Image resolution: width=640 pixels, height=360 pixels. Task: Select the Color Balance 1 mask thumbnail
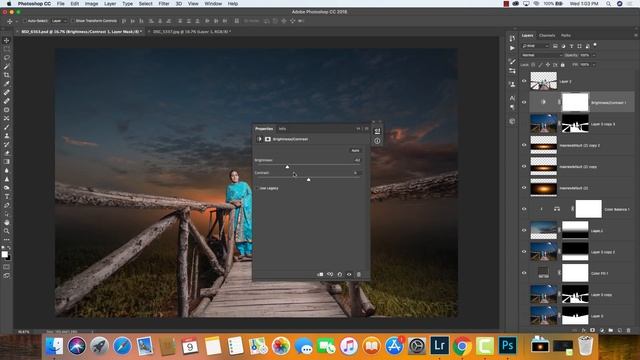(588, 209)
